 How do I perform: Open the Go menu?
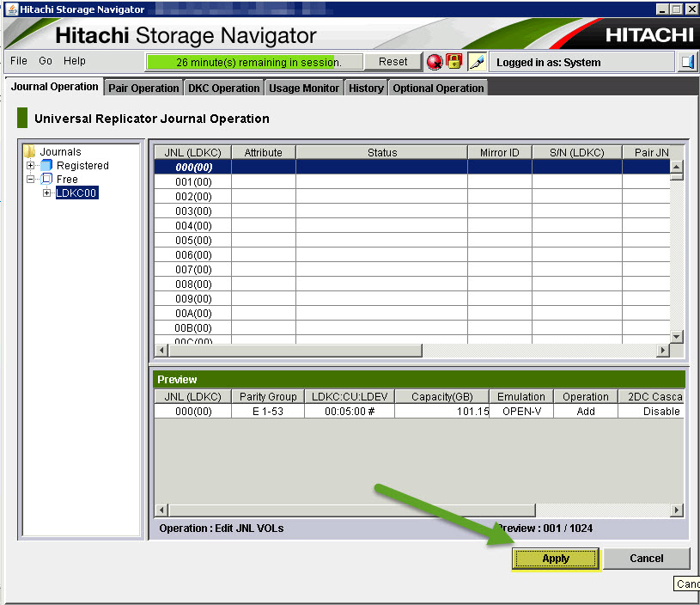coord(45,61)
